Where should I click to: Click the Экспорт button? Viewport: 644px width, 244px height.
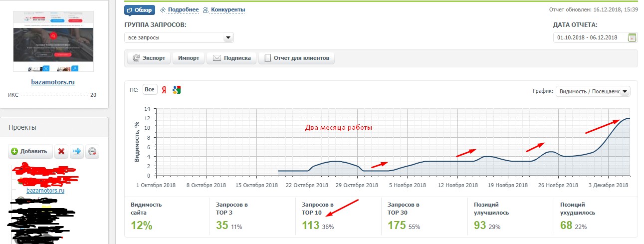tap(149, 58)
